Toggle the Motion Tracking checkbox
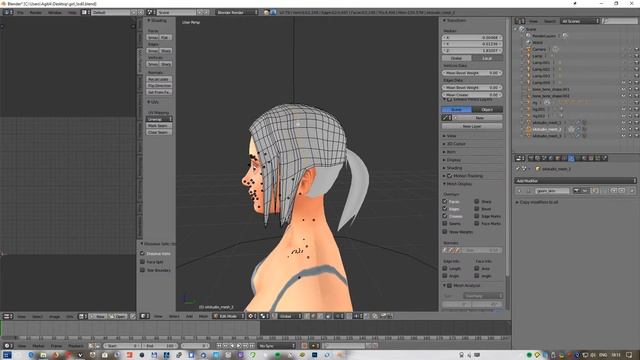Screen dimensions: 640x360 pos(449,176)
